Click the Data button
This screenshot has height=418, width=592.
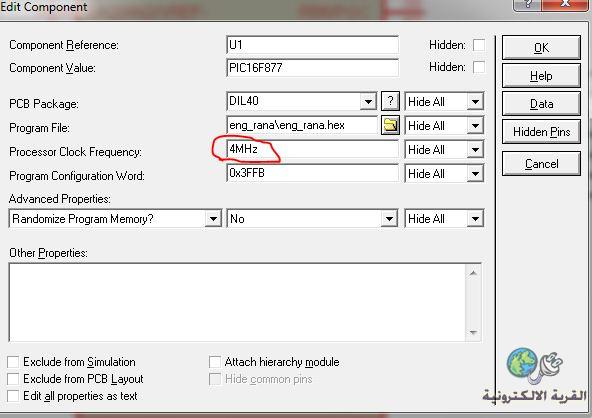[541, 103]
